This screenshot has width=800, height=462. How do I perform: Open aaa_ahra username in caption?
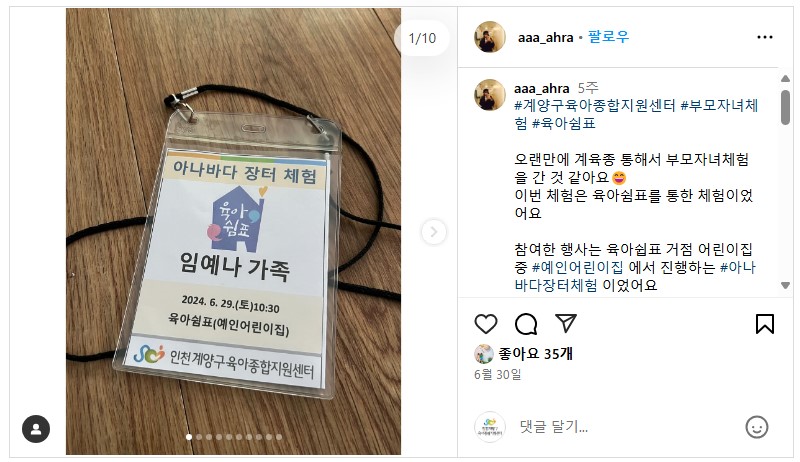click(541, 88)
